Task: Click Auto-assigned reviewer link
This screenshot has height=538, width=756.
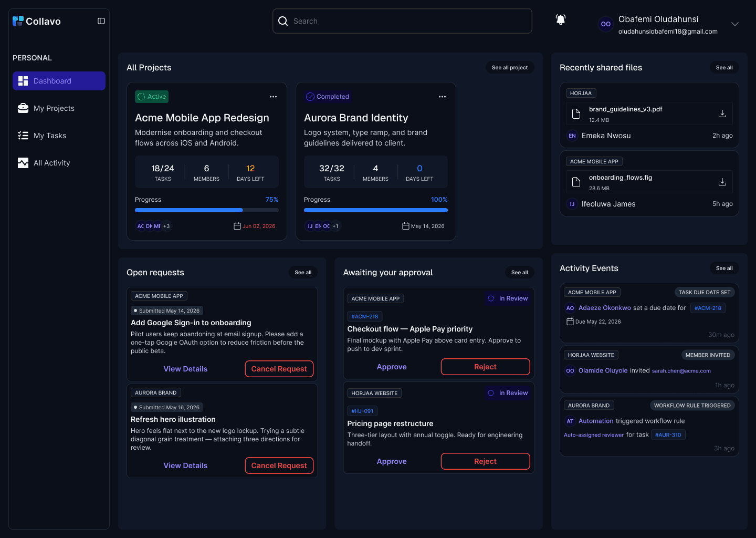Action: pos(594,435)
